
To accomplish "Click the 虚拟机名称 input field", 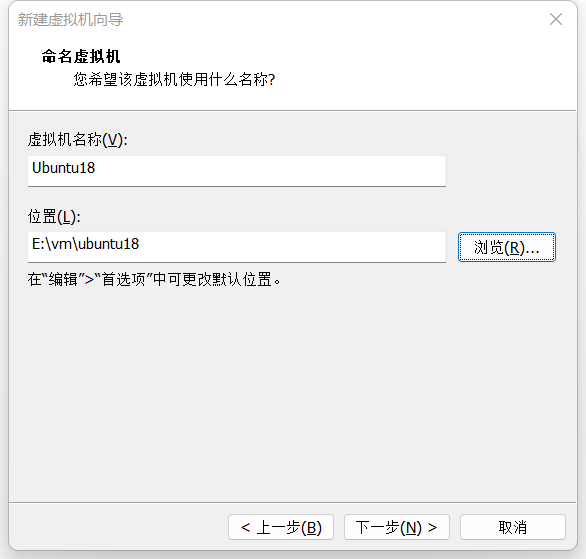I will [237, 171].
